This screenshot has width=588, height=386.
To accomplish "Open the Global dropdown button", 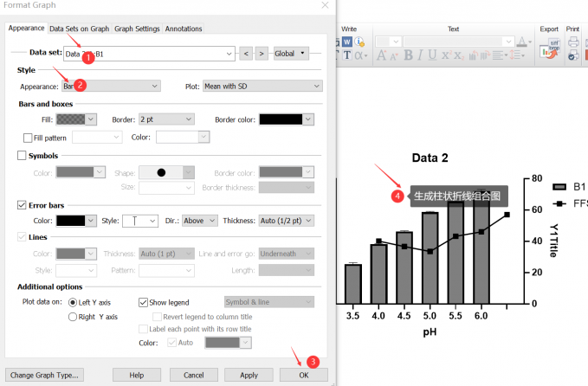I will pos(291,54).
